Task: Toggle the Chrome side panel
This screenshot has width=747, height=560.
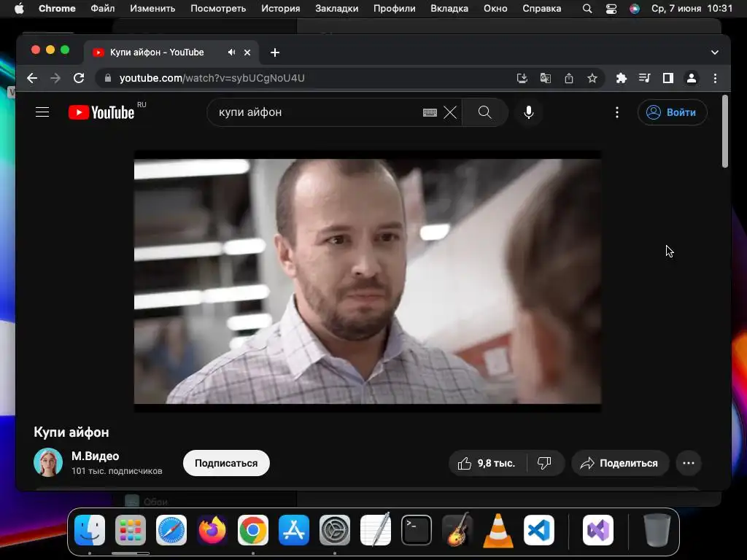Action: click(x=668, y=78)
